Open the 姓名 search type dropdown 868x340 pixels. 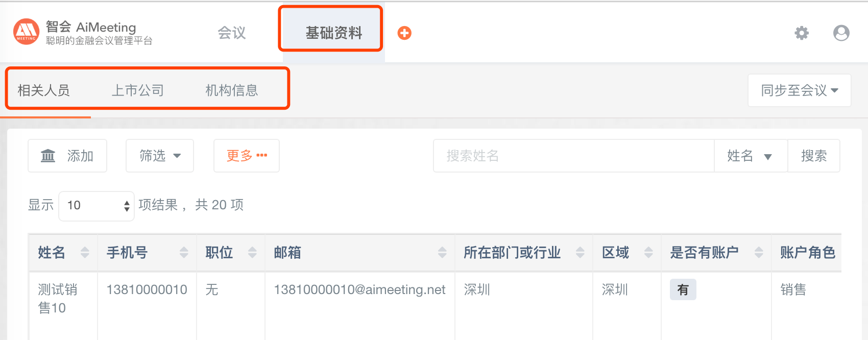[x=751, y=156]
